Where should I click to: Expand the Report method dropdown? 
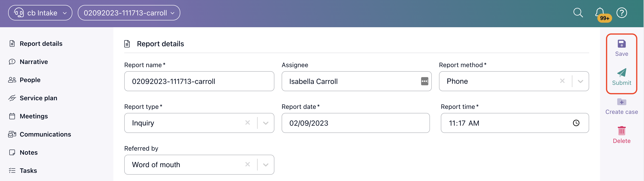581,81
